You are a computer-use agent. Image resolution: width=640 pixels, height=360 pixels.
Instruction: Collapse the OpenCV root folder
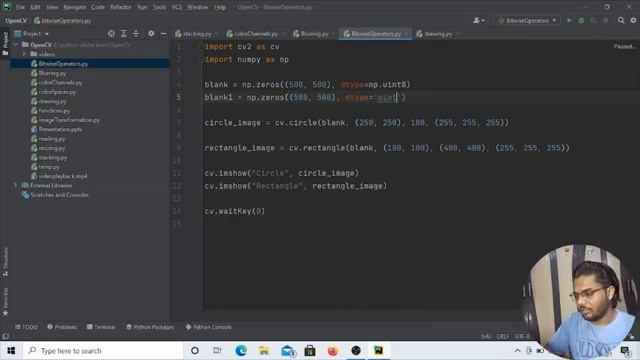[16, 44]
